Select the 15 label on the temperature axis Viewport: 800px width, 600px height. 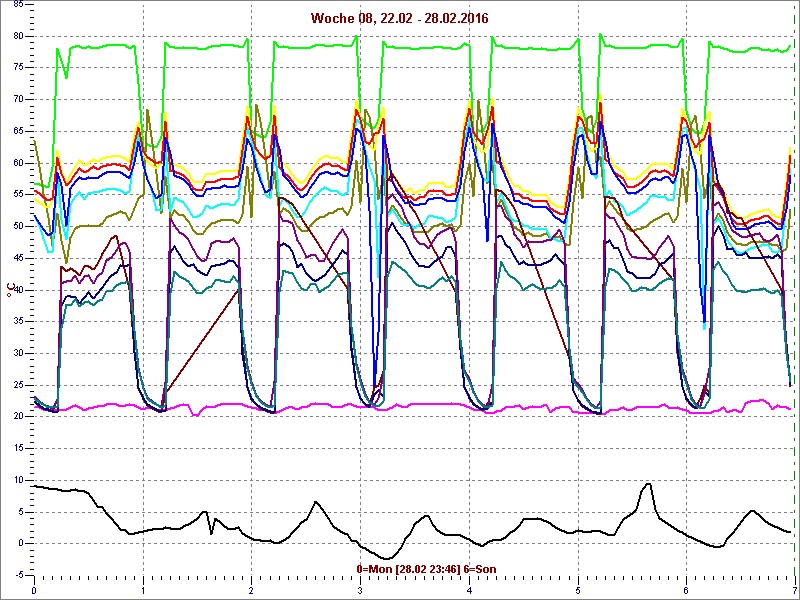[x=18, y=448]
